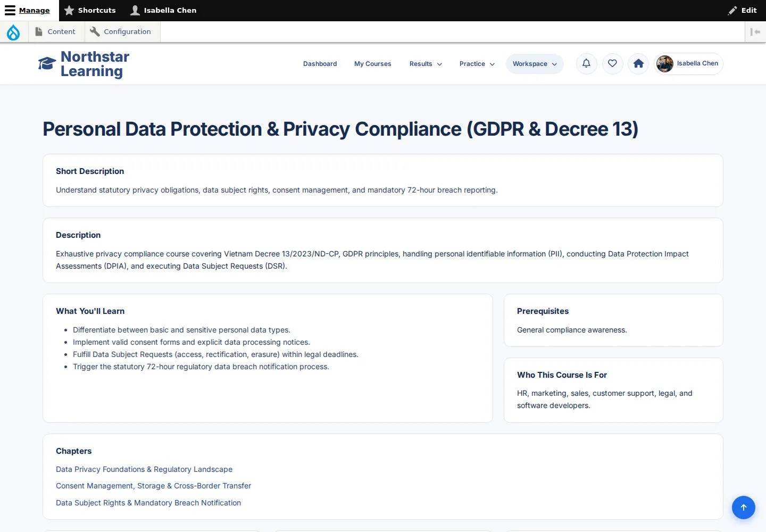The image size is (766, 532).
Task: Open the Content admin menu item
Action: [x=55, y=32]
